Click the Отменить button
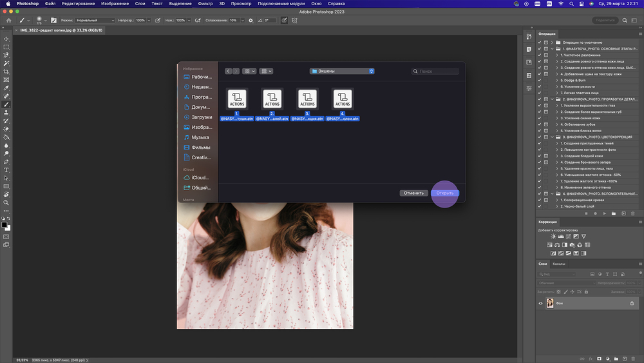644x363 pixels. [x=413, y=193]
